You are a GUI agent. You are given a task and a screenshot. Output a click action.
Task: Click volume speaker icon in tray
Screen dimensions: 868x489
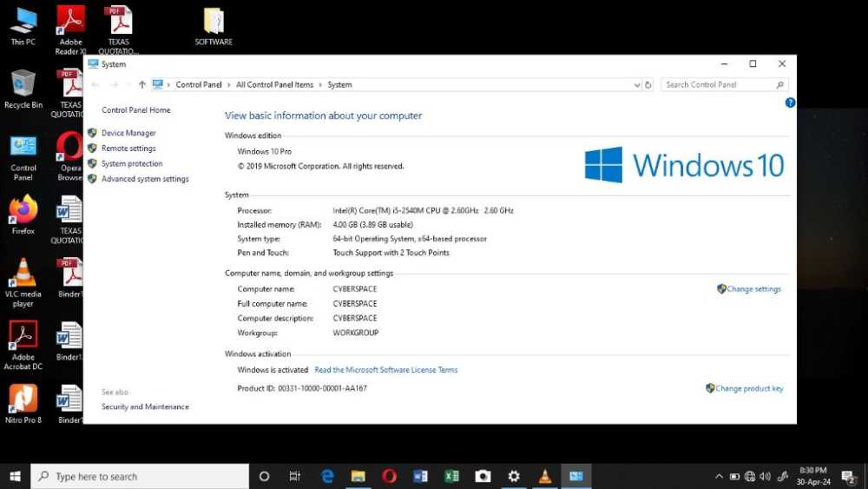click(x=766, y=476)
